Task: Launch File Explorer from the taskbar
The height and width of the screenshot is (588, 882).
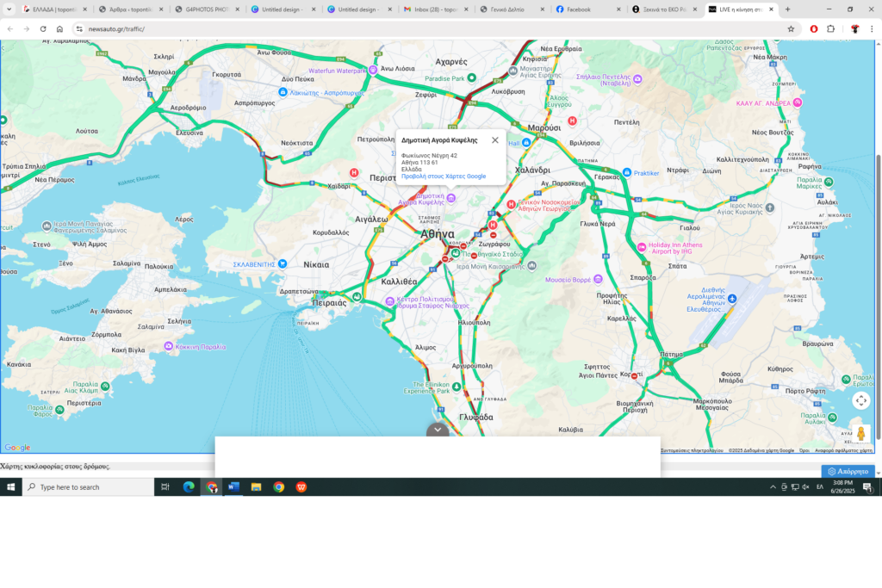Action: pos(256,486)
